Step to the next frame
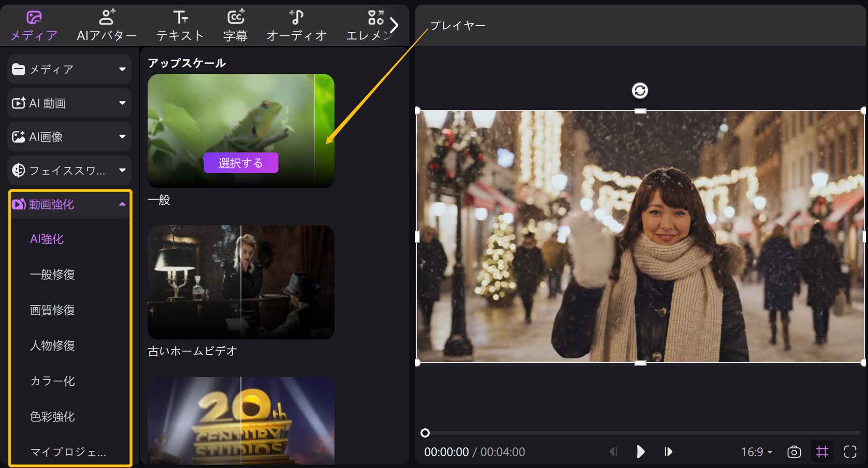868x468 pixels. tap(669, 452)
